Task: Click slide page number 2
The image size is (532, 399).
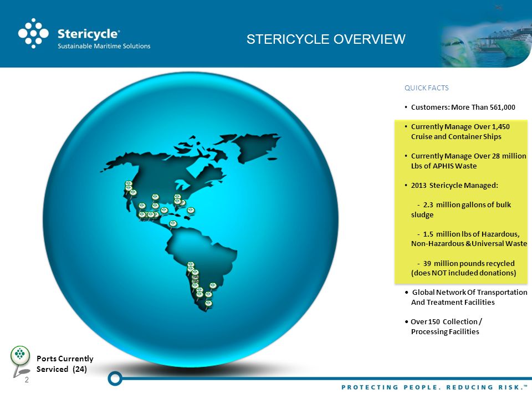Action: [x=27, y=380]
